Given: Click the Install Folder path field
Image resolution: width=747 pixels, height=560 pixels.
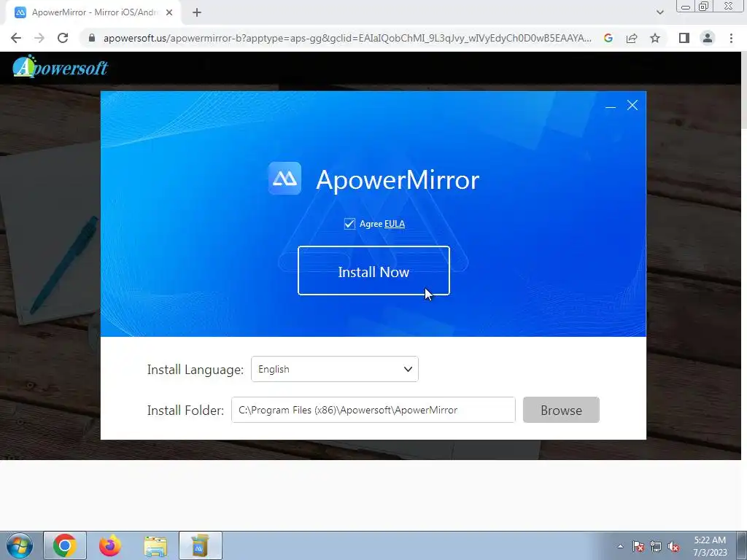Looking at the screenshot, I should tap(373, 410).
